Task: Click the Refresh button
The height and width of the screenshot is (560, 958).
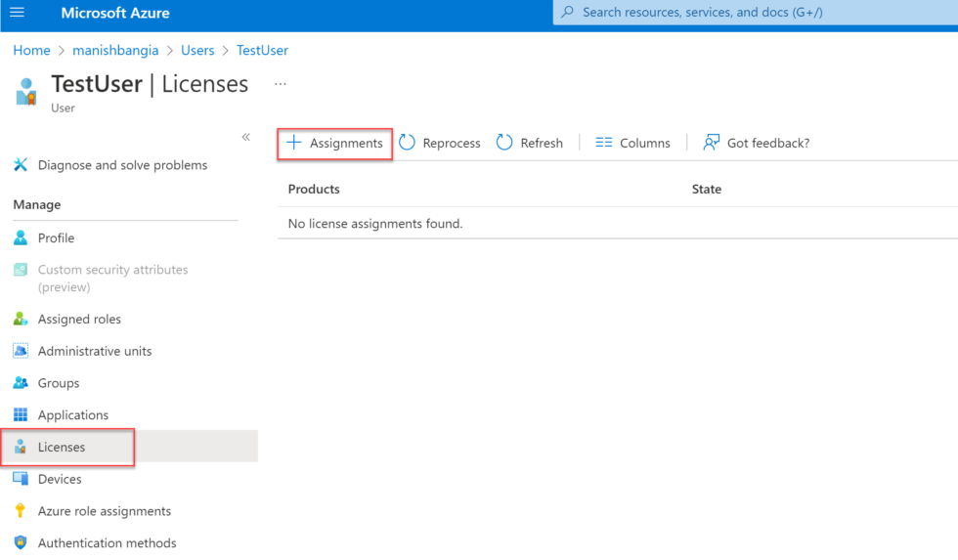Action: [x=530, y=143]
